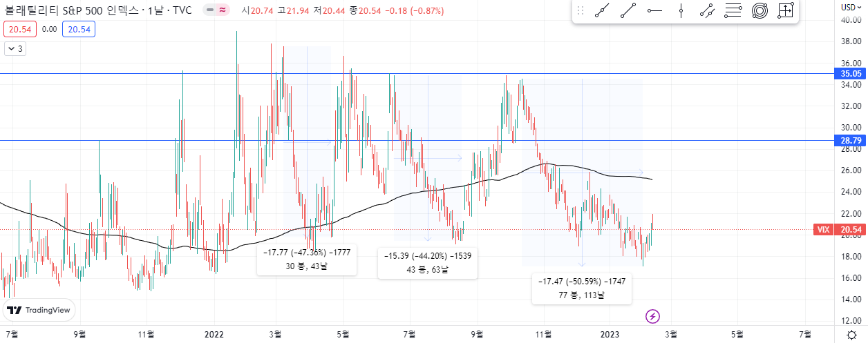Click the 40.00 price scale value
Screen dimensions: 868x343
coord(850,20)
